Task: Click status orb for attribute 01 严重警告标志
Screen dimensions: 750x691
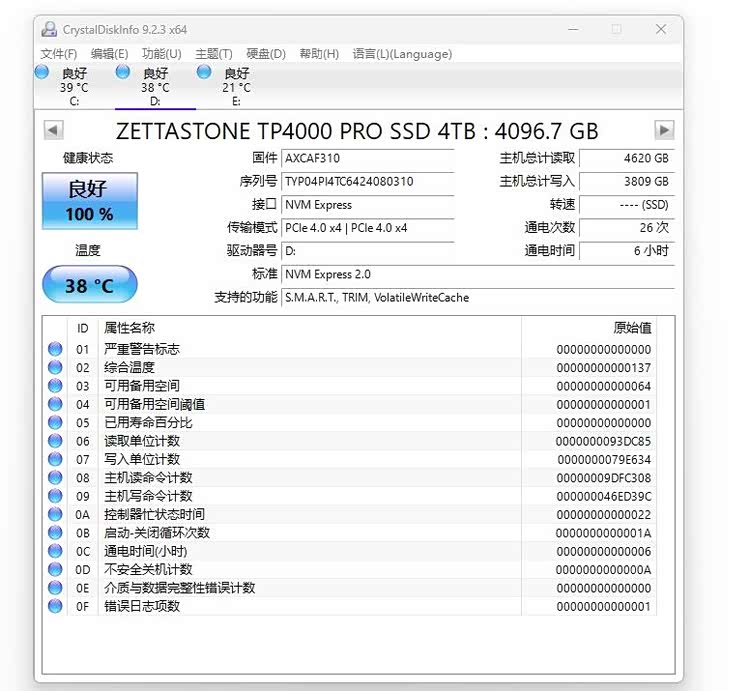Action: (x=55, y=349)
